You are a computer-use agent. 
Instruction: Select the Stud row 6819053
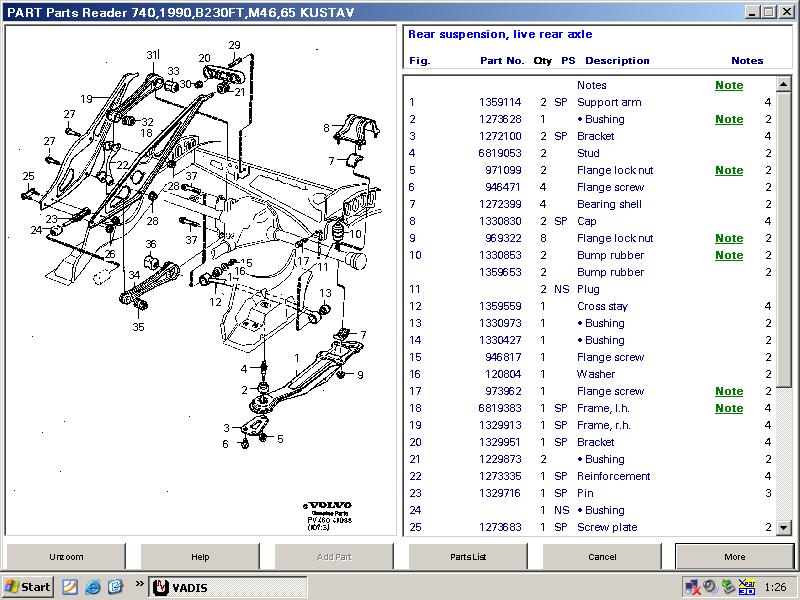point(590,153)
